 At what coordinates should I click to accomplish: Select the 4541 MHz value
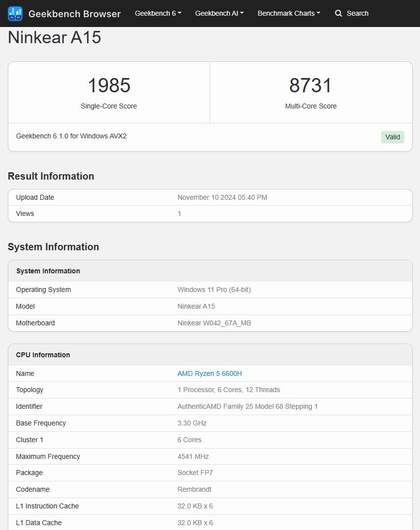193,456
